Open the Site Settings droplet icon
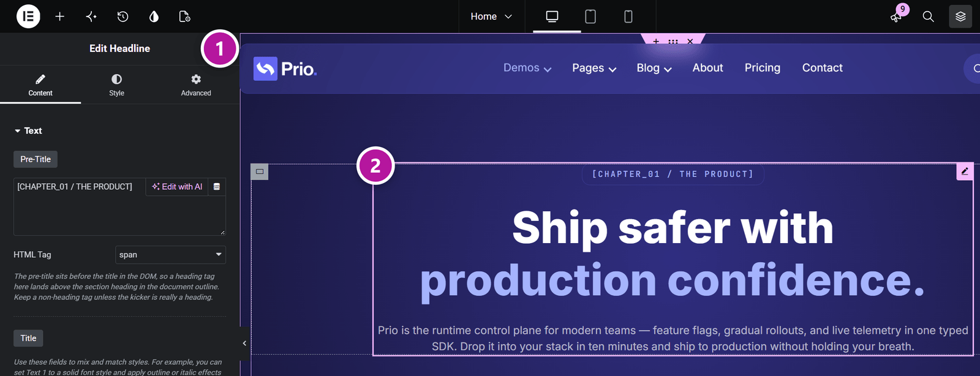The width and height of the screenshot is (980, 376). click(x=154, y=17)
